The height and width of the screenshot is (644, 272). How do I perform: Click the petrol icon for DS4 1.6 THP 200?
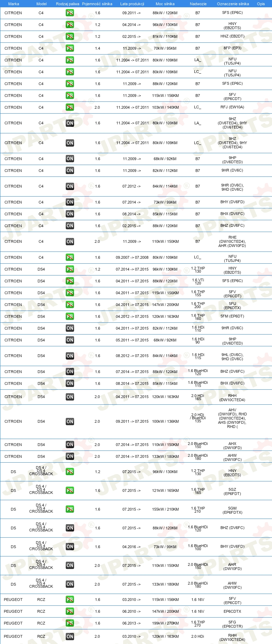pyautogui.click(x=70, y=305)
